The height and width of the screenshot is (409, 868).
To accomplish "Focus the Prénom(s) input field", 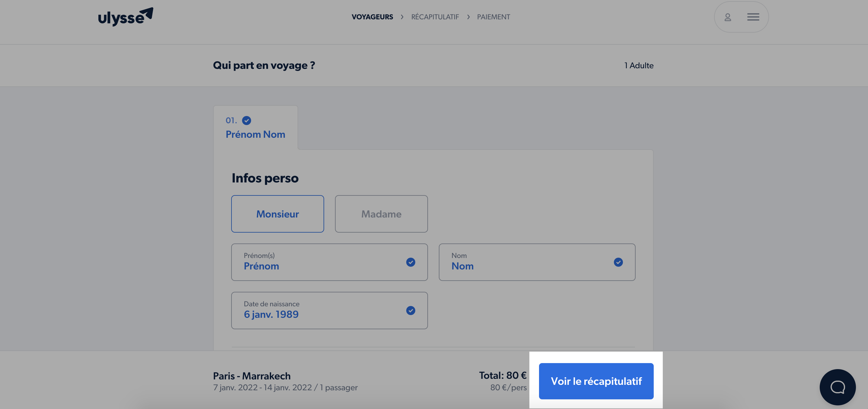I will coord(329,262).
